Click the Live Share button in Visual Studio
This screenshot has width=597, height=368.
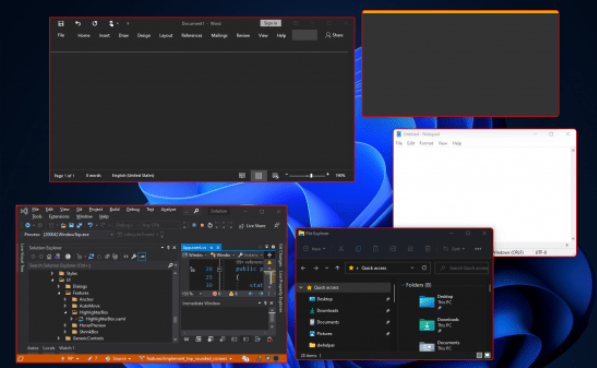(252, 226)
